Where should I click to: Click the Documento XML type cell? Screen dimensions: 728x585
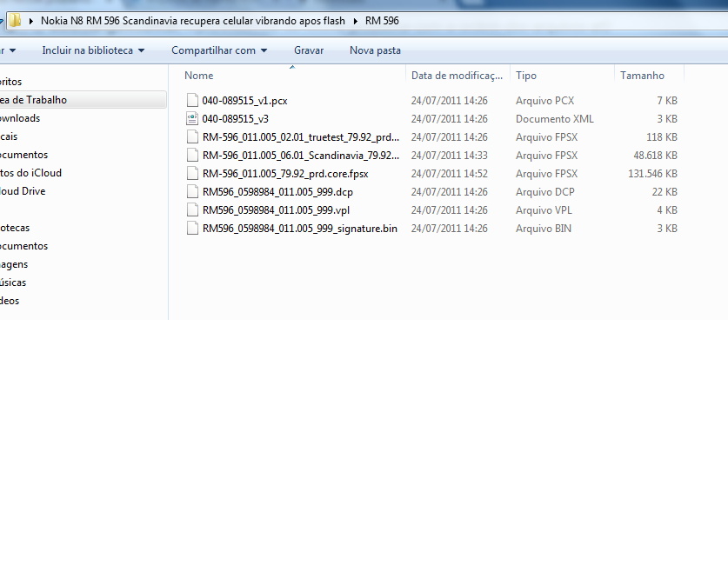click(x=554, y=119)
